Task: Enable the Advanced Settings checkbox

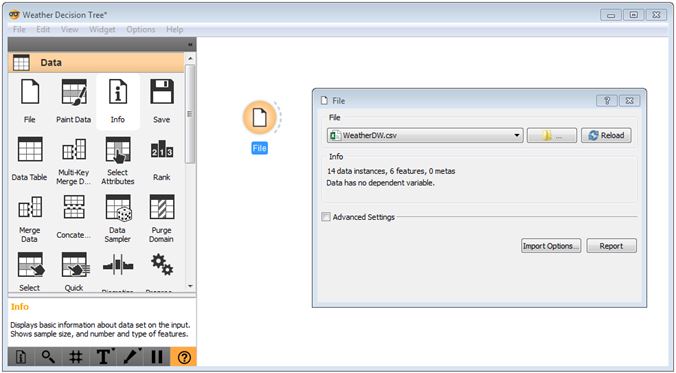Action: point(326,217)
